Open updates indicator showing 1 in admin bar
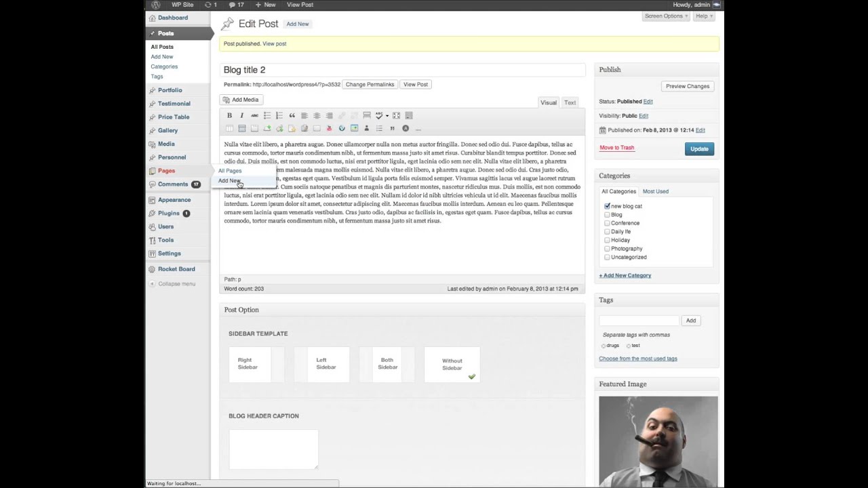The height and width of the screenshot is (488, 868). [x=211, y=5]
